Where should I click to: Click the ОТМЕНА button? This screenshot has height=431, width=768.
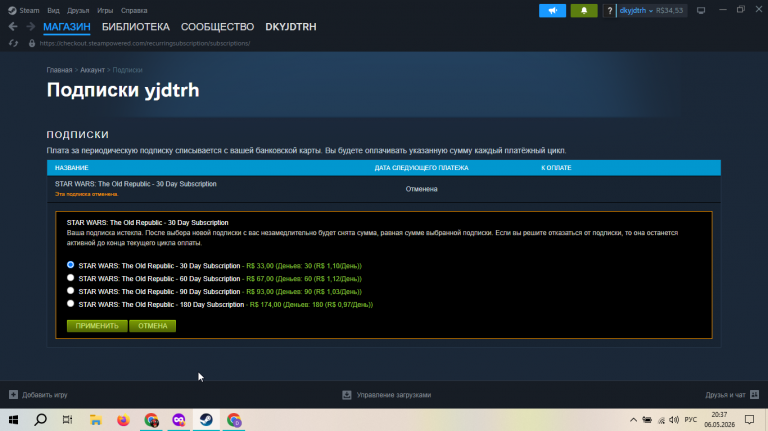152,326
